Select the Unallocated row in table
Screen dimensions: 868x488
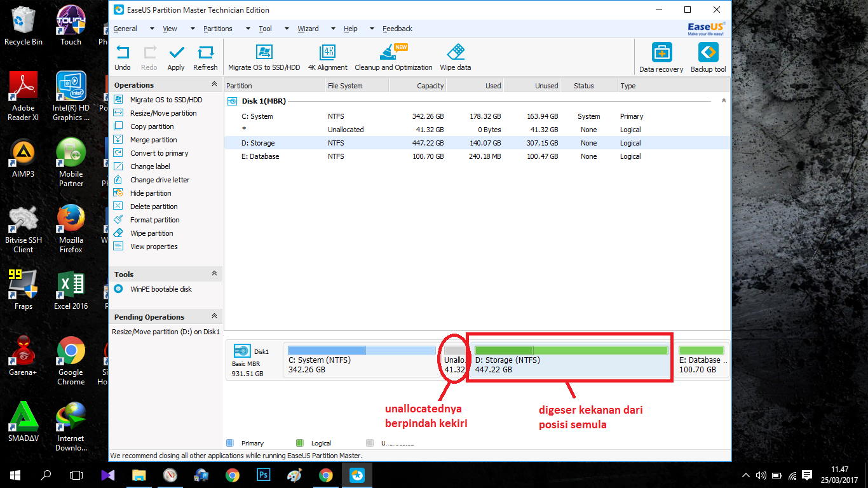(477, 130)
